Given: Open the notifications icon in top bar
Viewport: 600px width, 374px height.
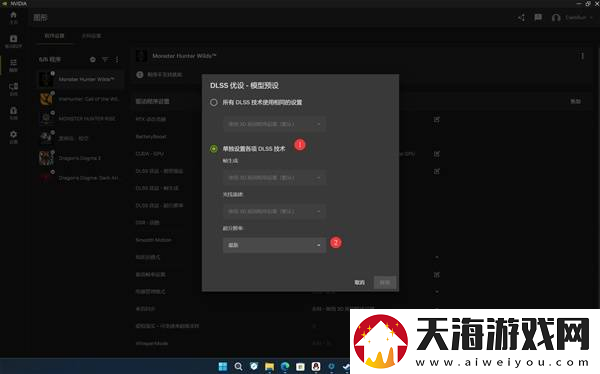Looking at the screenshot, I should tap(538, 17).
